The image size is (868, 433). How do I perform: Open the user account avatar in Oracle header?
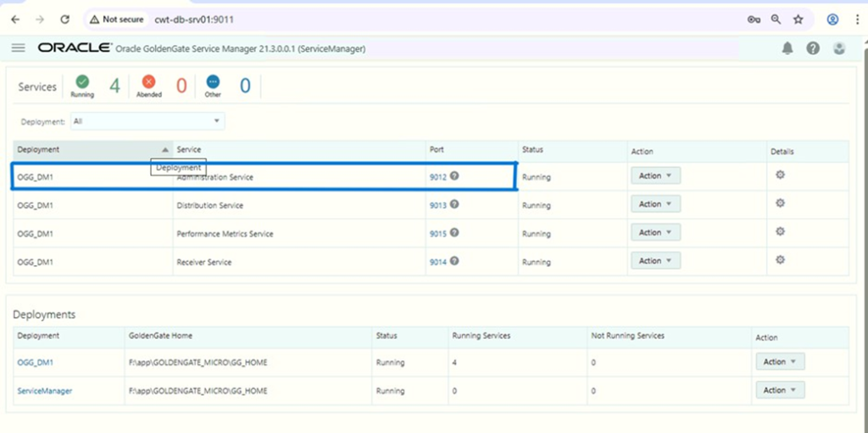click(839, 49)
